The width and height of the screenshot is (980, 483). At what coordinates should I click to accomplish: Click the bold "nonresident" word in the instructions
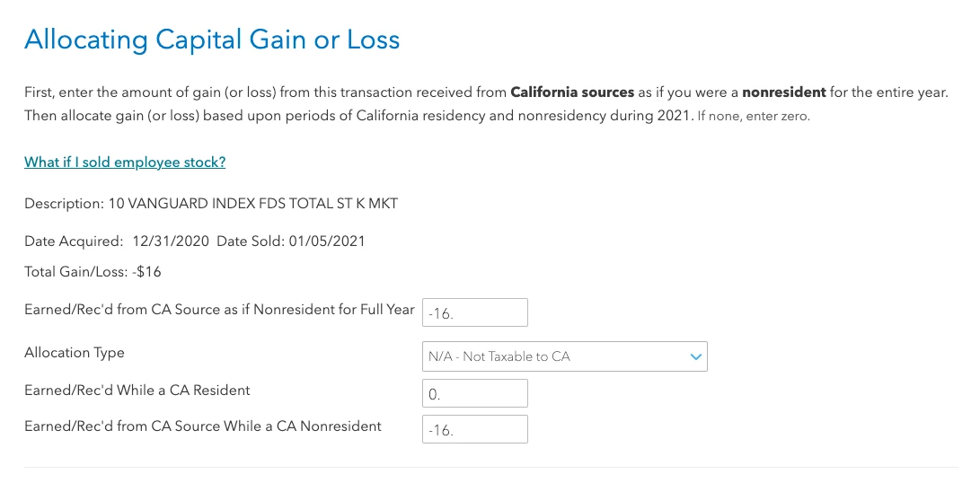[784, 92]
